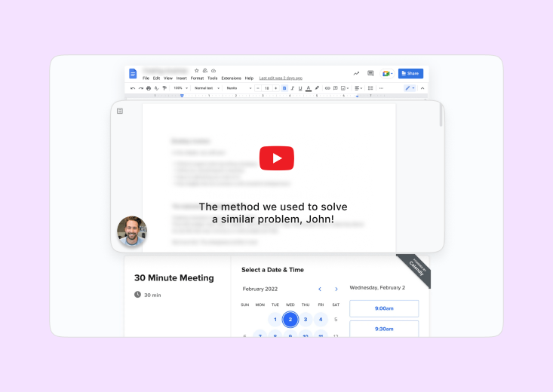Click the document vertical scrollbar

441,115
